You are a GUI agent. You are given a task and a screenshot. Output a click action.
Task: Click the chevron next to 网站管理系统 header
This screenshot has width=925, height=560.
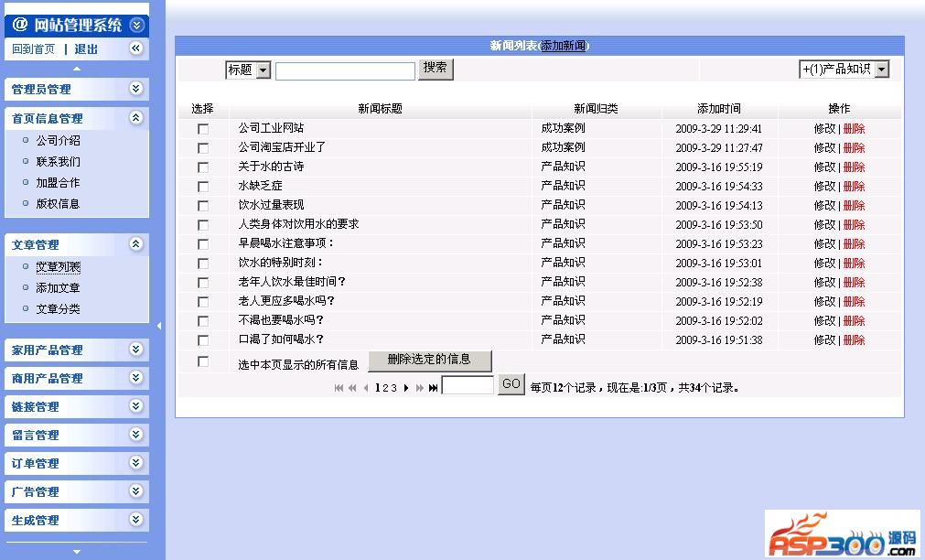tap(136, 25)
